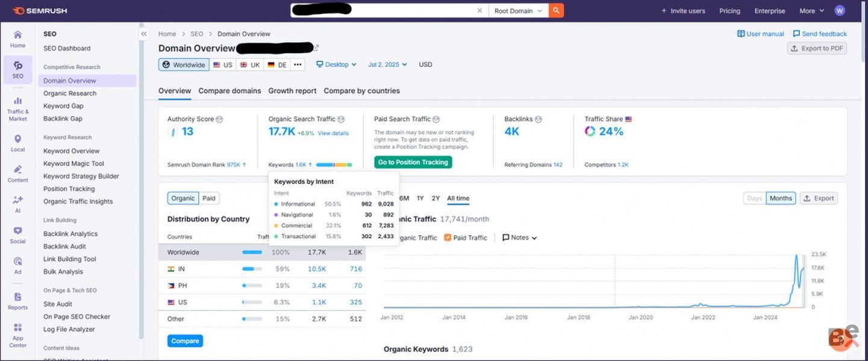The width and height of the screenshot is (868, 361).
Task: Open the Content toolkit icon
Action: point(17,173)
